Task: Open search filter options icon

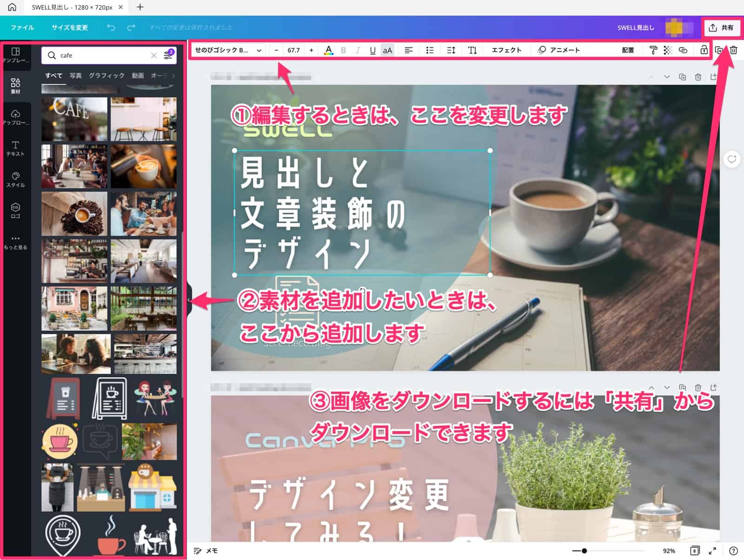Action: tap(168, 55)
